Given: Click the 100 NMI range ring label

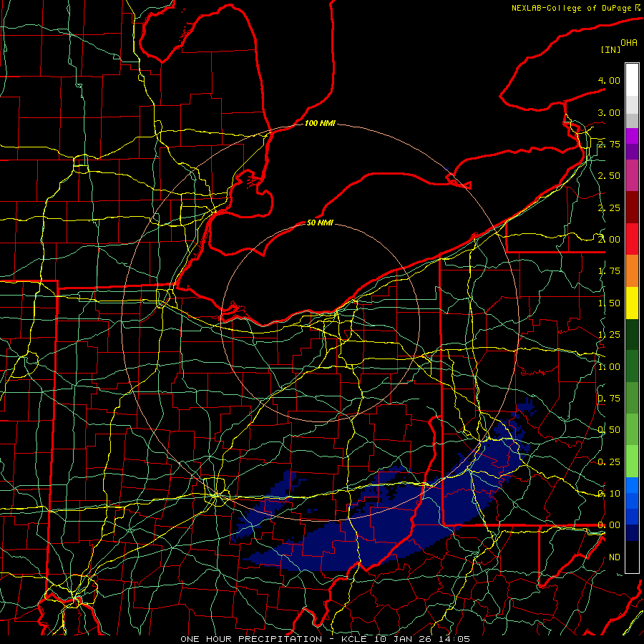Looking at the screenshot, I should 320,123.
